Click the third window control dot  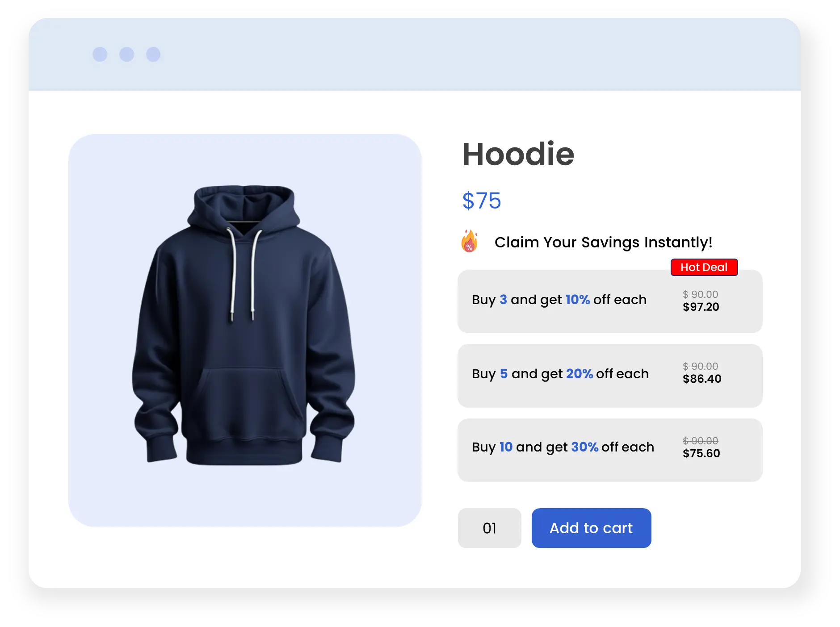click(153, 54)
